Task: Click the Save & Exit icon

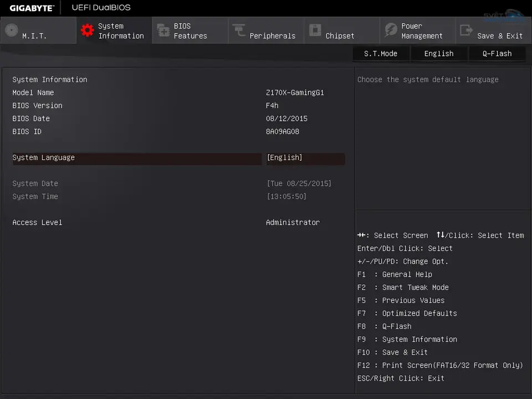Action: 467,30
